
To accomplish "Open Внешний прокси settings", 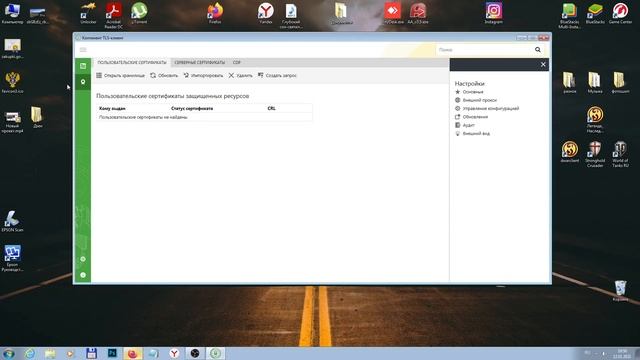I will [x=476, y=100].
